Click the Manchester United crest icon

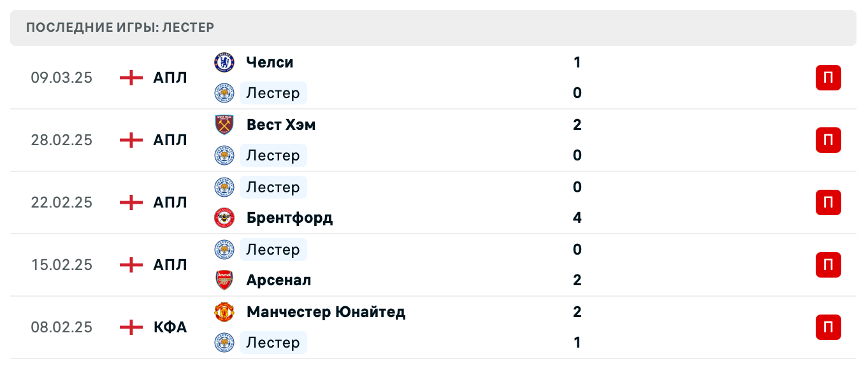224,312
